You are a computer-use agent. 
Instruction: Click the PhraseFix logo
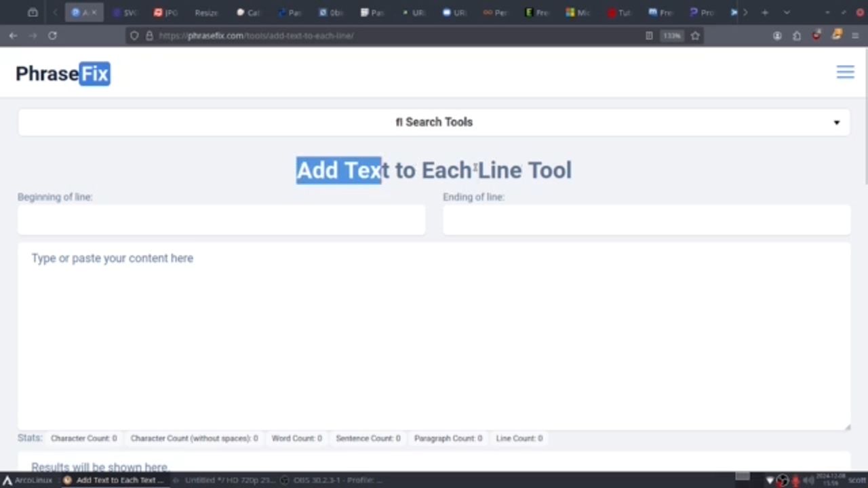[x=63, y=73]
